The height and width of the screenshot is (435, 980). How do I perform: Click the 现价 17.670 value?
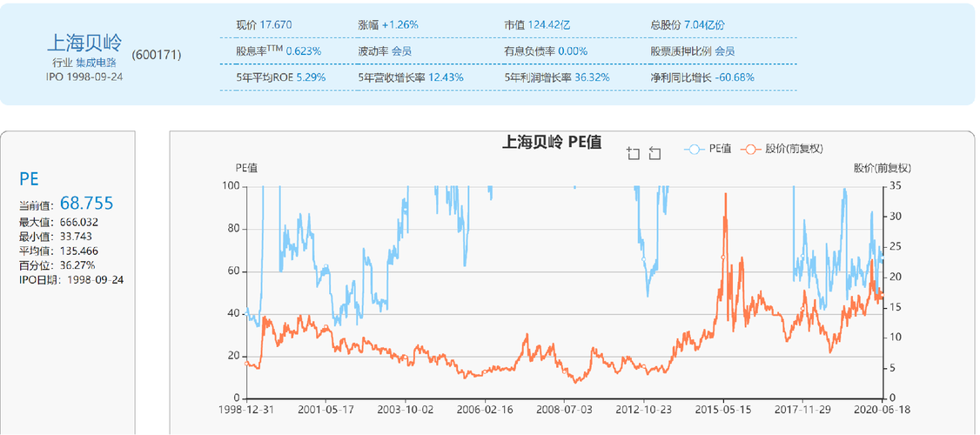(x=275, y=25)
